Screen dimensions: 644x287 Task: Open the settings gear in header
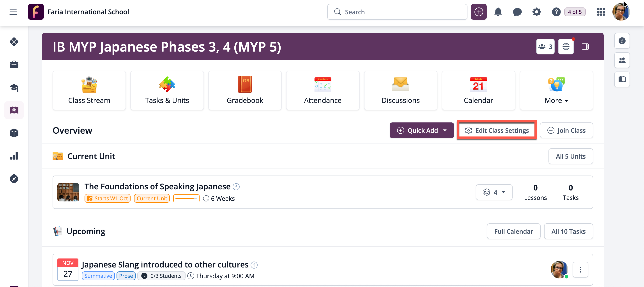click(x=536, y=12)
